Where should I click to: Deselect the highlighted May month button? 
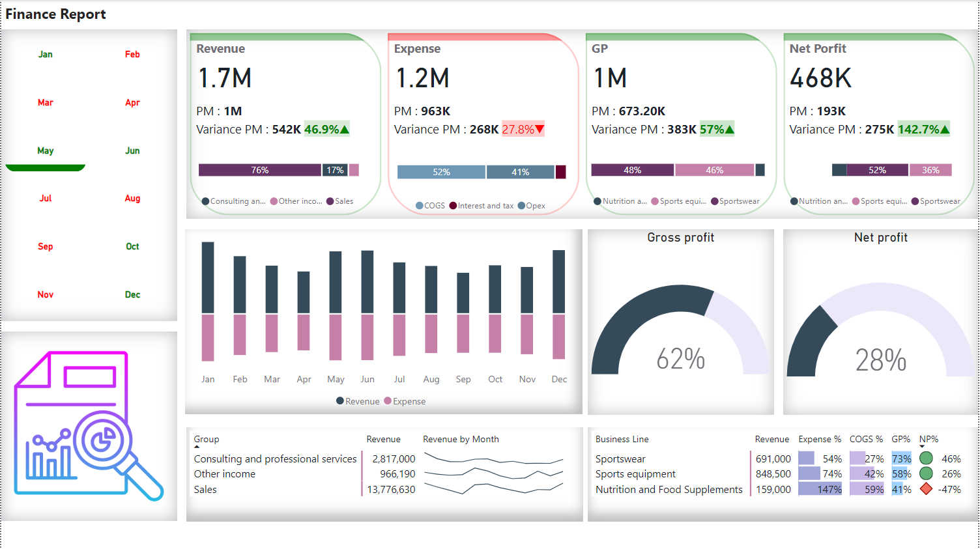[46, 151]
